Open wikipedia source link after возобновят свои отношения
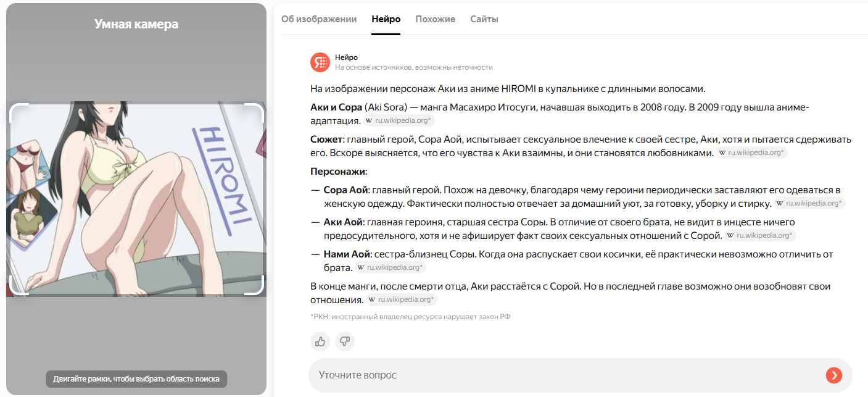The height and width of the screenshot is (397, 868). [x=402, y=300]
